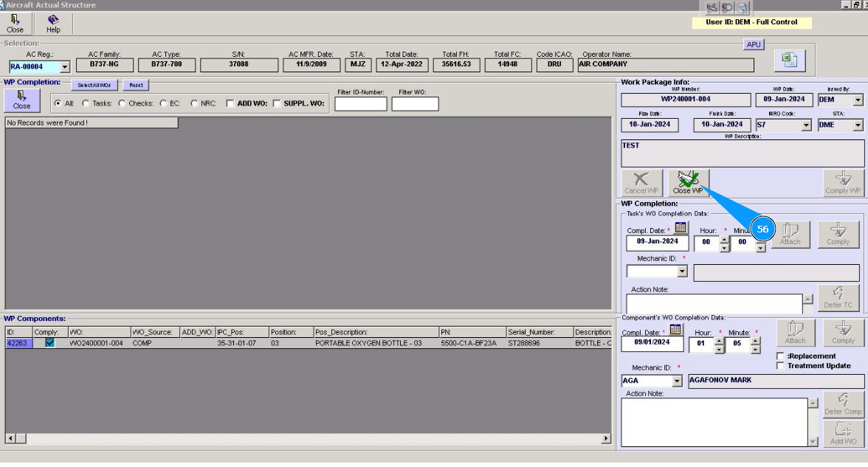Image resolution: width=868 pixels, height=467 pixels.
Task: Select the NRC radio filter
Action: click(x=194, y=103)
